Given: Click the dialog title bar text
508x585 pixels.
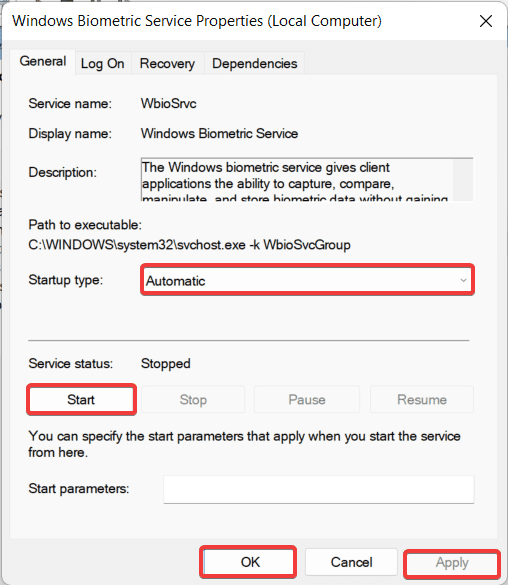Looking at the screenshot, I should [197, 21].
